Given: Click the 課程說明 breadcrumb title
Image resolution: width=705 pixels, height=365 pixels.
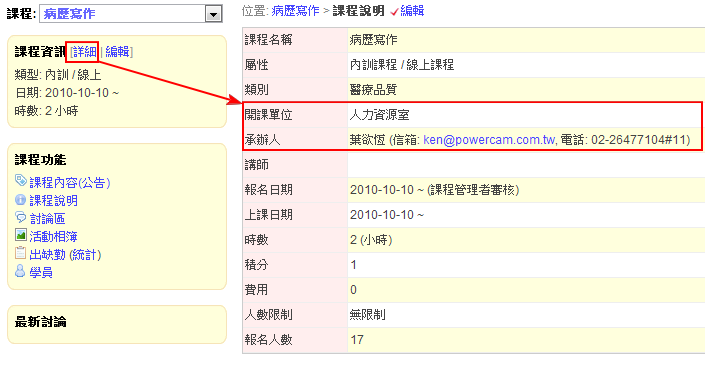Looking at the screenshot, I should (358, 11).
